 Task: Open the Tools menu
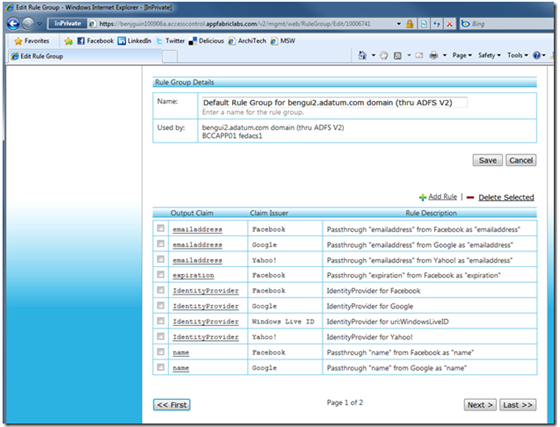click(518, 55)
